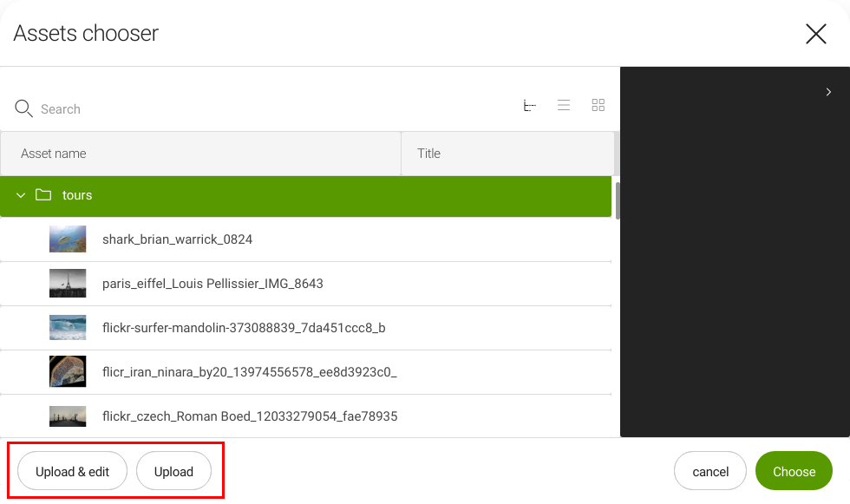Click the asset list vertical scrollbar
The width and height of the screenshot is (850, 504).
coord(618,201)
